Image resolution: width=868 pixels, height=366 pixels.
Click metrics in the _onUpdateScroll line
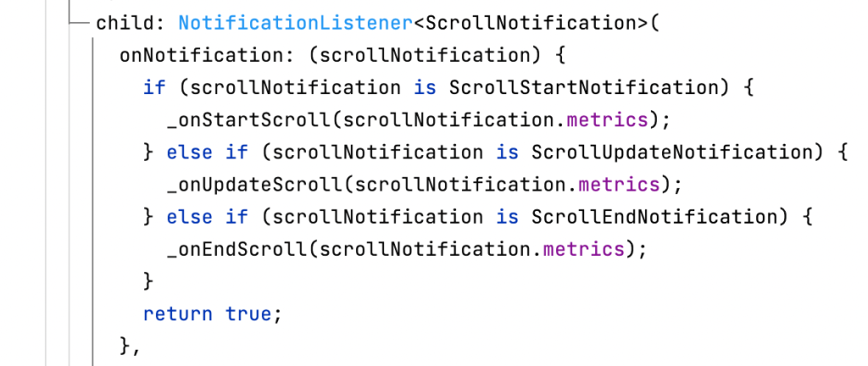619,184
